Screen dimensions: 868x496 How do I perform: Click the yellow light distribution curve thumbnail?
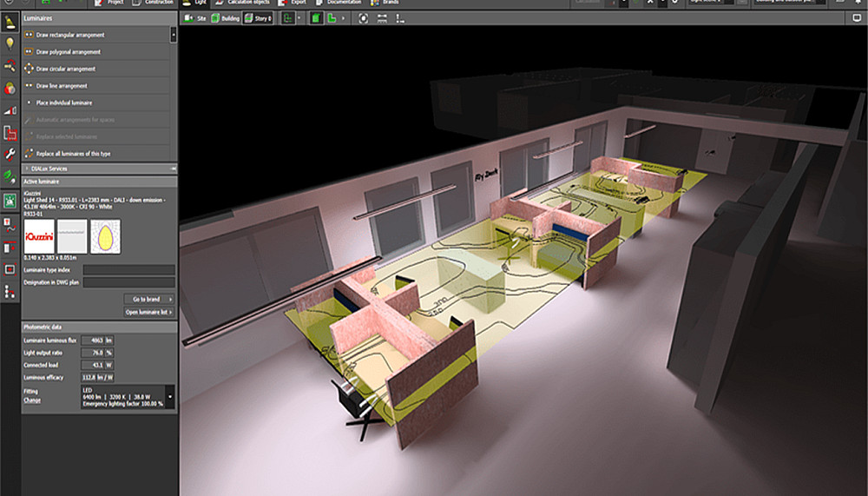point(105,236)
